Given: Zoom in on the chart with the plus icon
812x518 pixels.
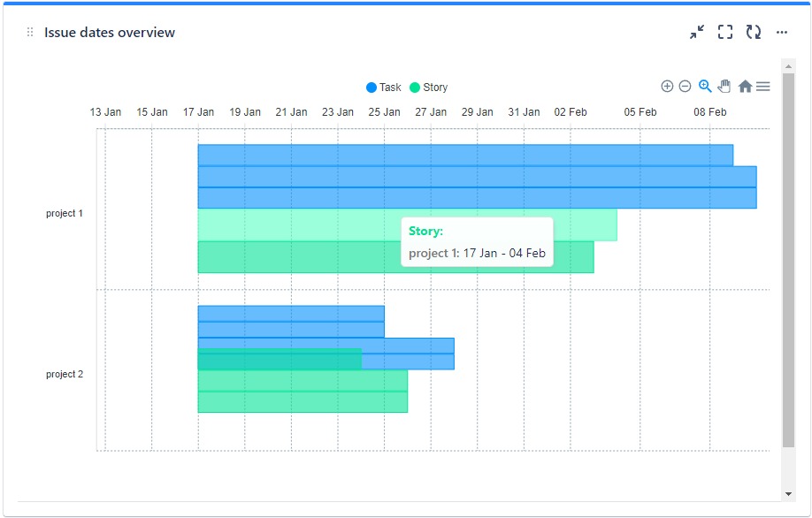Looking at the screenshot, I should 667,87.
